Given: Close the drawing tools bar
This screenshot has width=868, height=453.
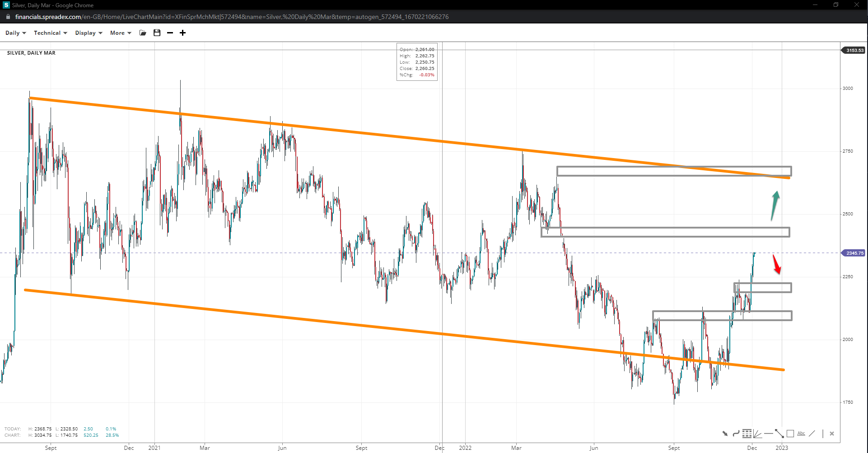Looking at the screenshot, I should 832,434.
